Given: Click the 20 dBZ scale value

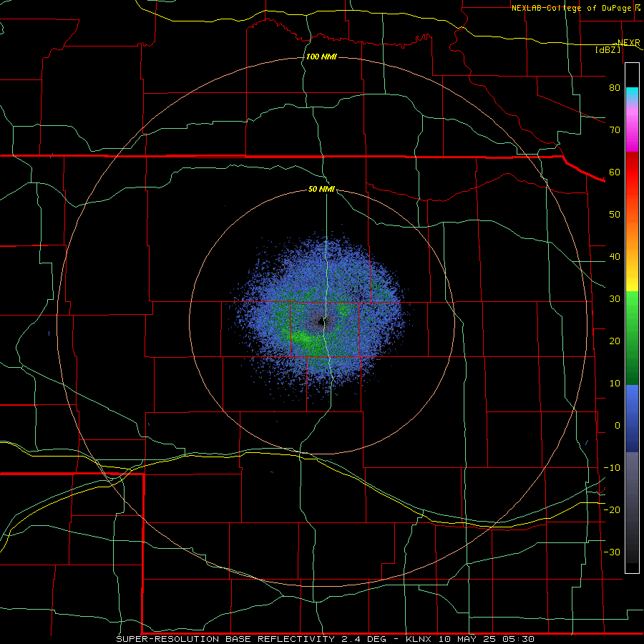Looking at the screenshot, I should coord(615,341).
